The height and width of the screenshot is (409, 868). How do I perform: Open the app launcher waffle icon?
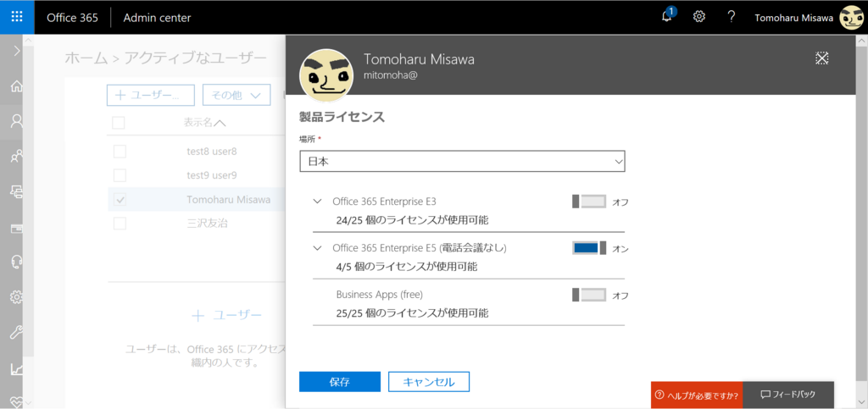coord(17,17)
